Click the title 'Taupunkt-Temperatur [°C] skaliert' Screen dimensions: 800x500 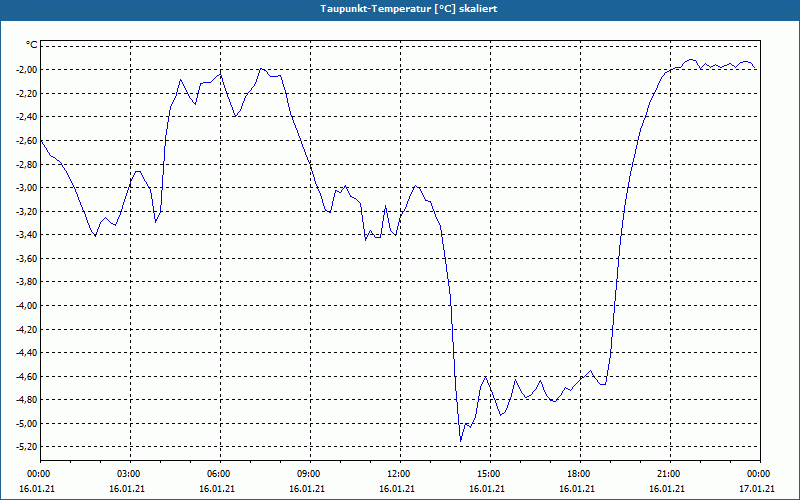409,9
